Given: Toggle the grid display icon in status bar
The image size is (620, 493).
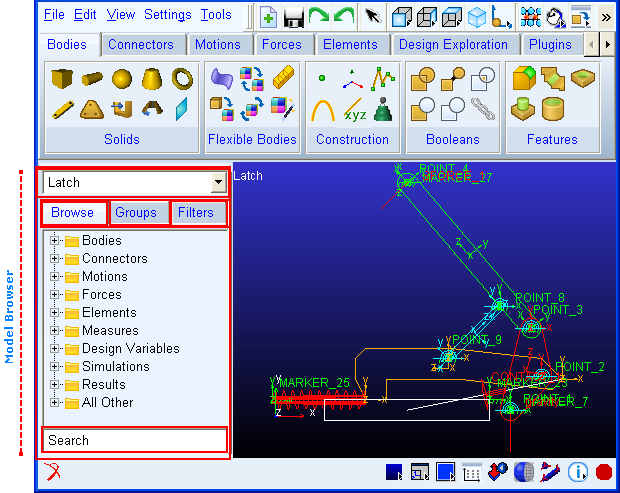Looking at the screenshot, I should pos(471,472).
